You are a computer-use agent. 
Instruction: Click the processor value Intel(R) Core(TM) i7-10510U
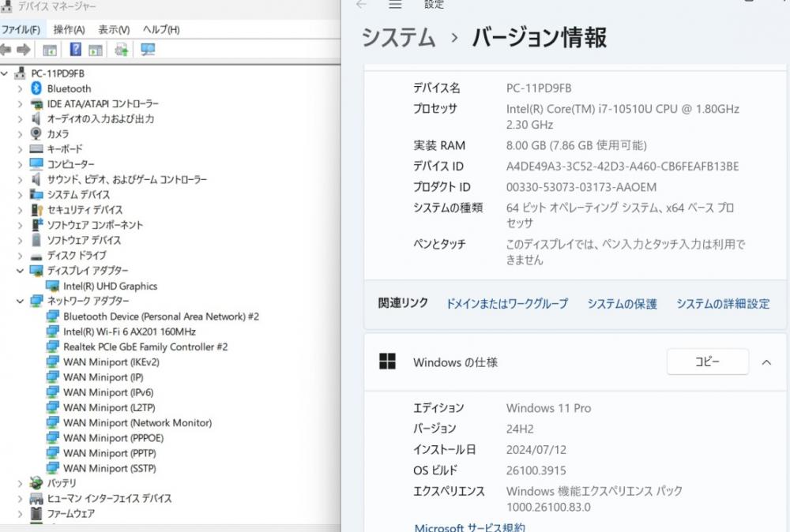623,116
